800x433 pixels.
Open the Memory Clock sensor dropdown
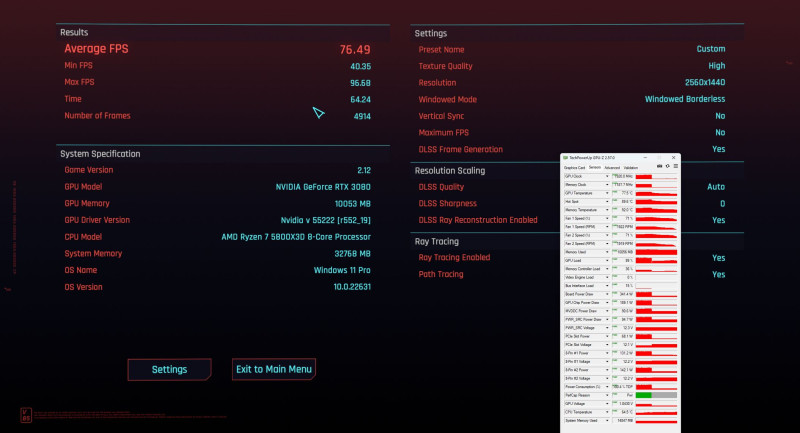[x=607, y=185]
